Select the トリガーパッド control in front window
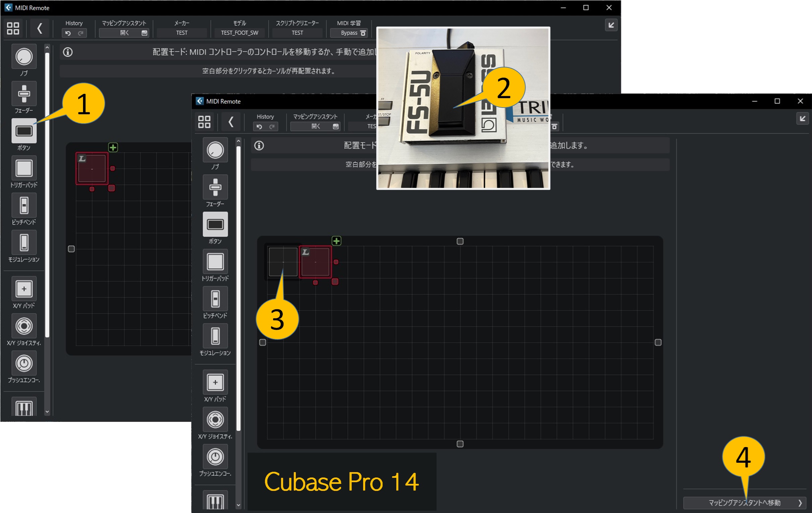The image size is (812, 513). click(215, 261)
